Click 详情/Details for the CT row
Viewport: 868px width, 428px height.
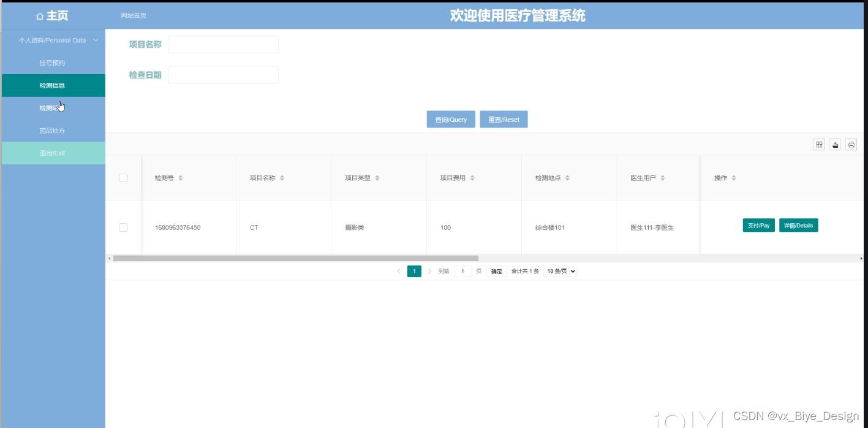pos(799,226)
